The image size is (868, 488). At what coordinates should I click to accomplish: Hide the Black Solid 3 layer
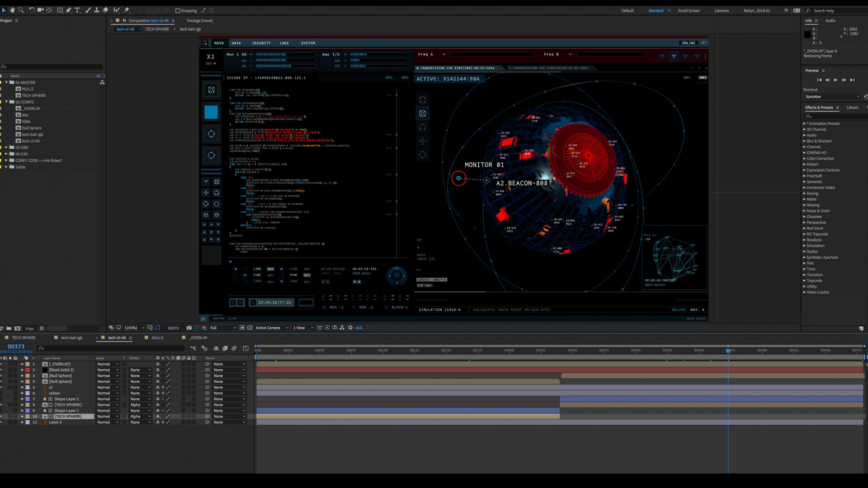tap(1, 370)
